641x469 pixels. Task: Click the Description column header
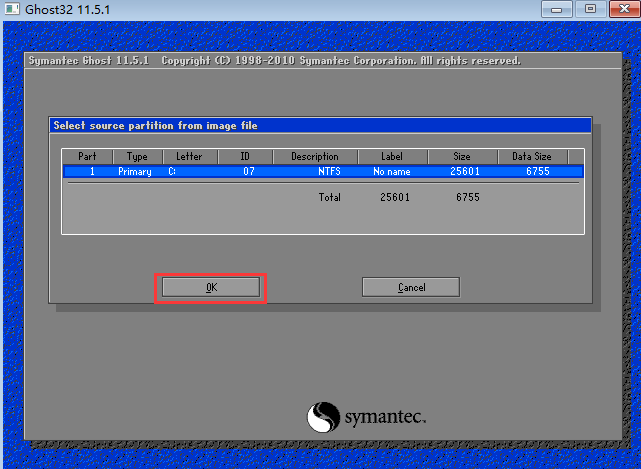click(314, 157)
